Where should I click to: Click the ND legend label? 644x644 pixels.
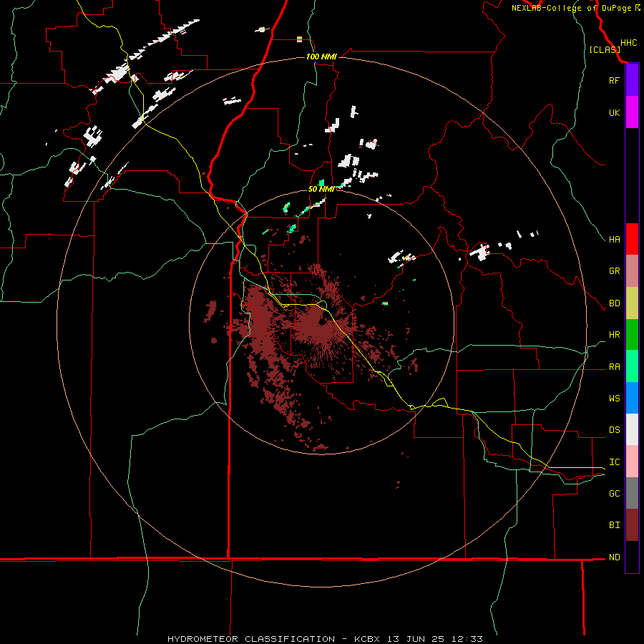(x=614, y=557)
